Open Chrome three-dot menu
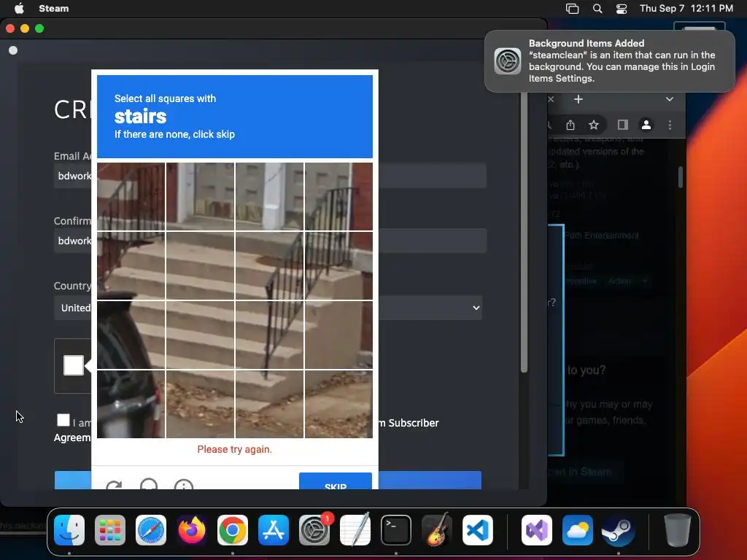 670,125
